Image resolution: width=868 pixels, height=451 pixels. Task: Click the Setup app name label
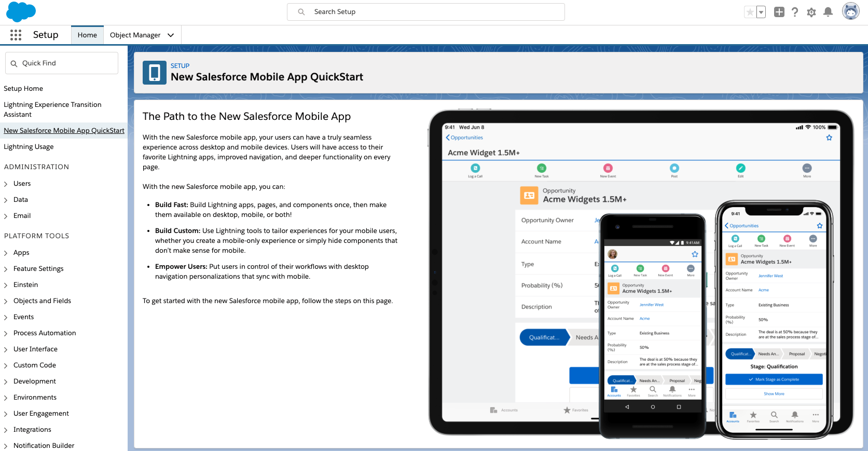click(x=46, y=35)
